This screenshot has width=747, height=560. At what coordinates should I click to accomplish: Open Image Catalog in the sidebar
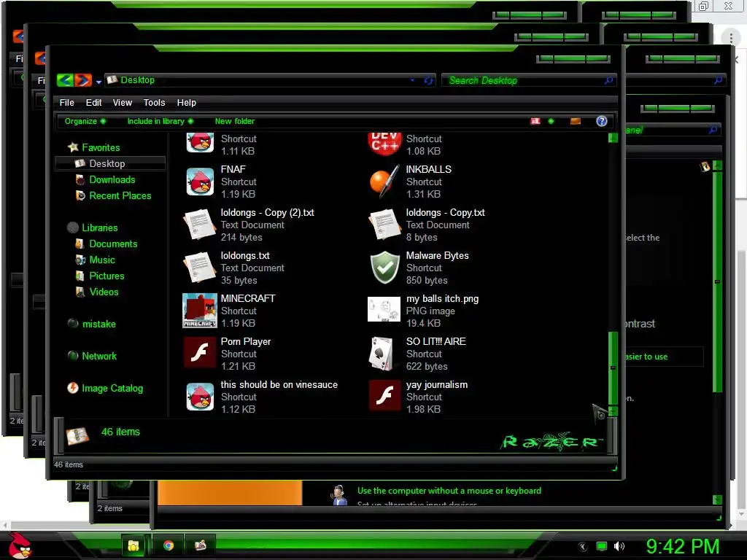(105, 388)
